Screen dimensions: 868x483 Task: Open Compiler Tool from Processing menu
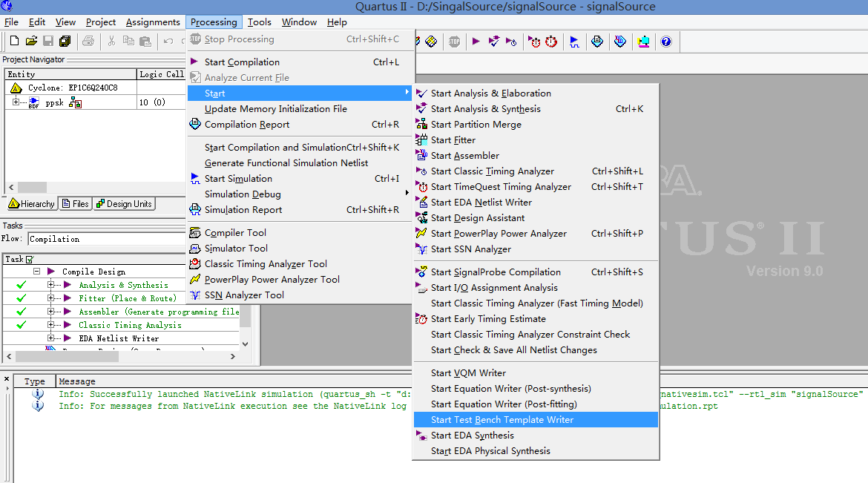click(x=301, y=233)
